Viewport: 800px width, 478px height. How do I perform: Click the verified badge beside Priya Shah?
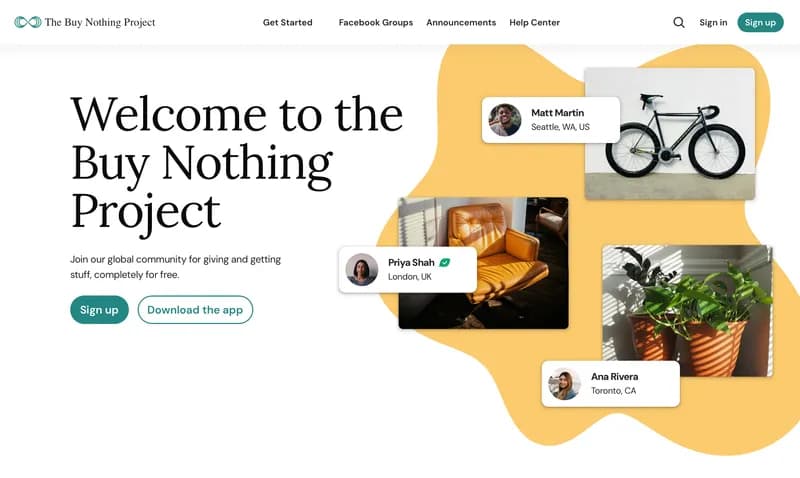click(445, 262)
